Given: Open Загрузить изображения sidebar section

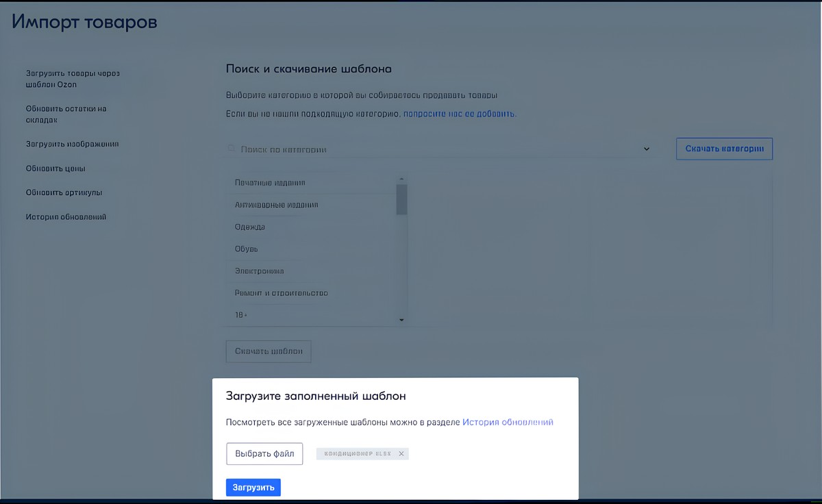Looking at the screenshot, I should pyautogui.click(x=73, y=144).
